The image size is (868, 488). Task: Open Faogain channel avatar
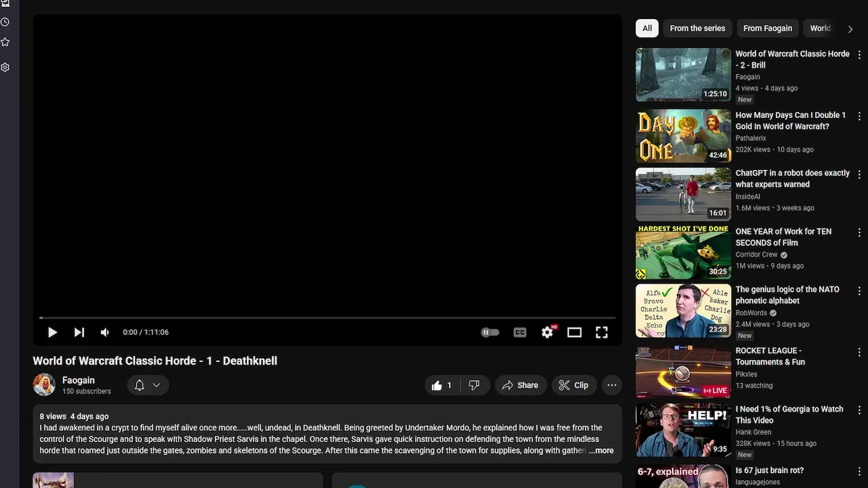tap(44, 384)
